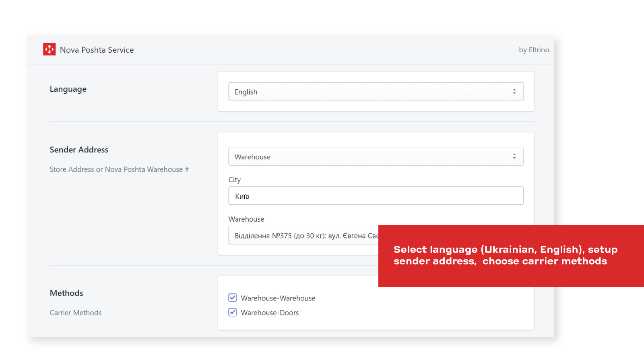Open the Sender Address type dropdown showing Warehouse
The width and height of the screenshot is (644, 362).
point(376,156)
